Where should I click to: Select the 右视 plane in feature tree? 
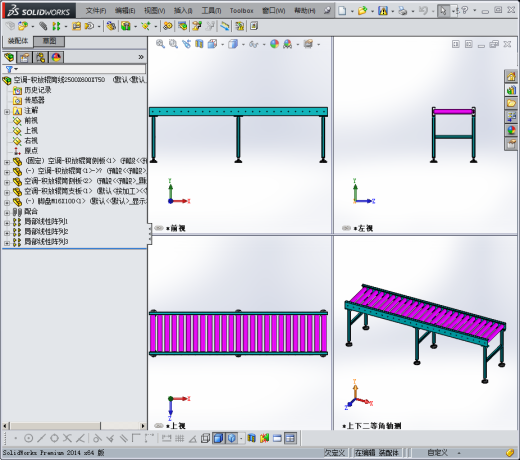31,141
